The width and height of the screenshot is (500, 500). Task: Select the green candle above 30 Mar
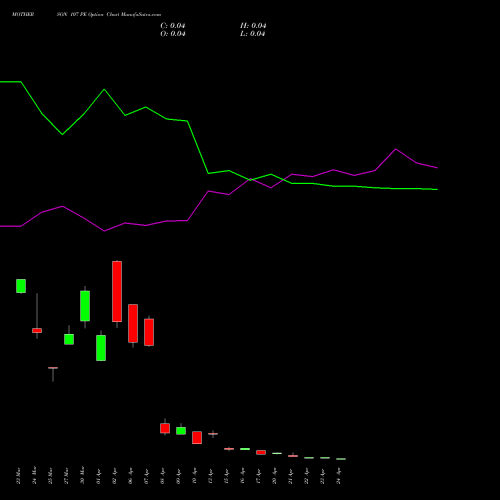click(85, 306)
